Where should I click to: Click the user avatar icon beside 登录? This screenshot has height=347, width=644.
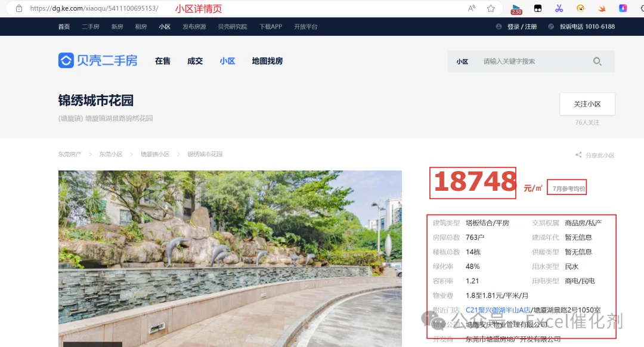point(499,26)
